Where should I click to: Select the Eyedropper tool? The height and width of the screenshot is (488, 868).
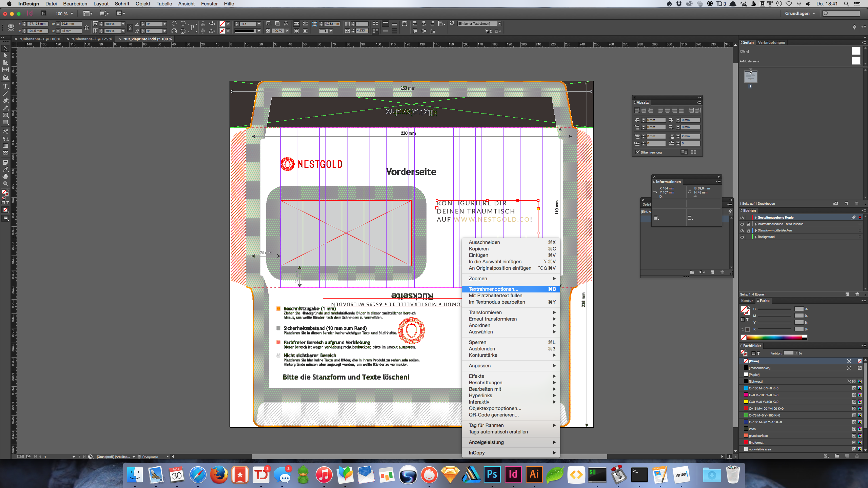(5, 169)
